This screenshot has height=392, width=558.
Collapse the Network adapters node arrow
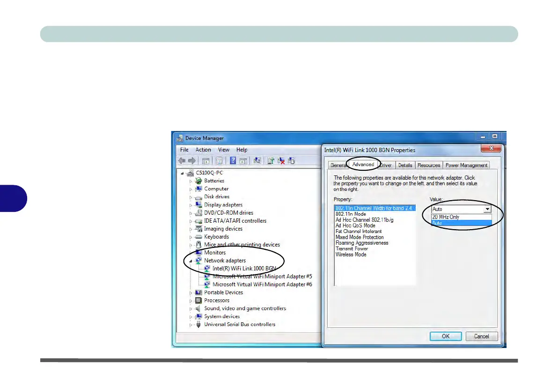click(x=191, y=261)
